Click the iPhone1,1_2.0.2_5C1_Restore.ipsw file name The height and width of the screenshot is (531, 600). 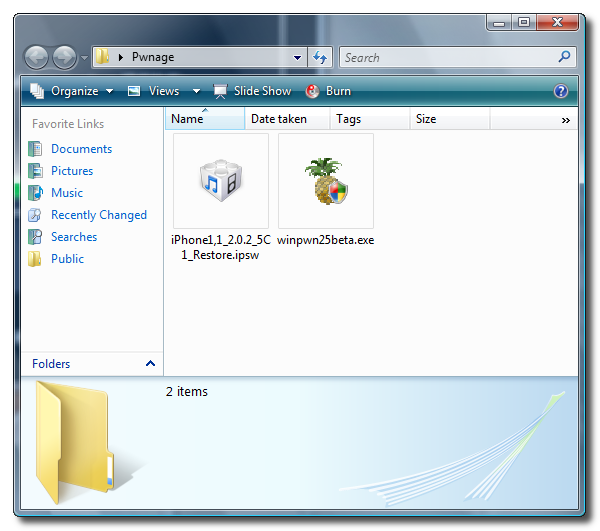[x=221, y=247]
